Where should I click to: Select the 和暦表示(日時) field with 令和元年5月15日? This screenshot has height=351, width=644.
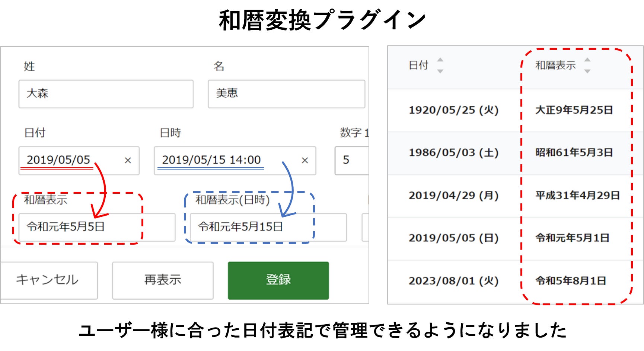(x=268, y=227)
